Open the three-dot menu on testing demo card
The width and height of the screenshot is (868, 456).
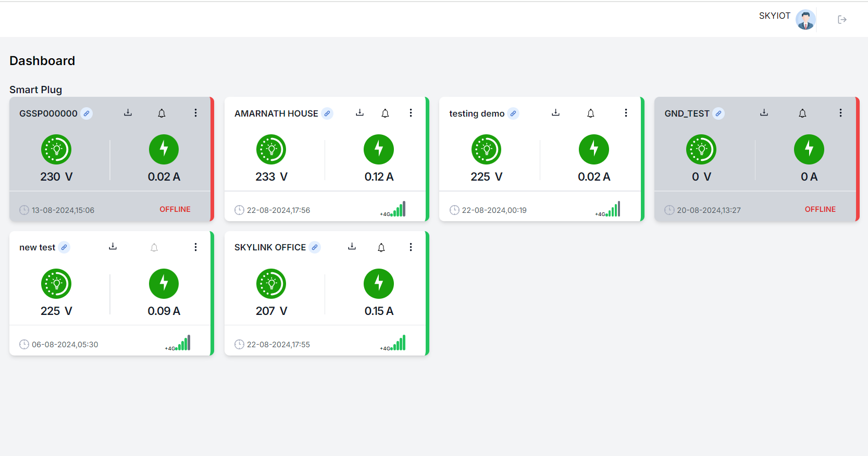[626, 113]
